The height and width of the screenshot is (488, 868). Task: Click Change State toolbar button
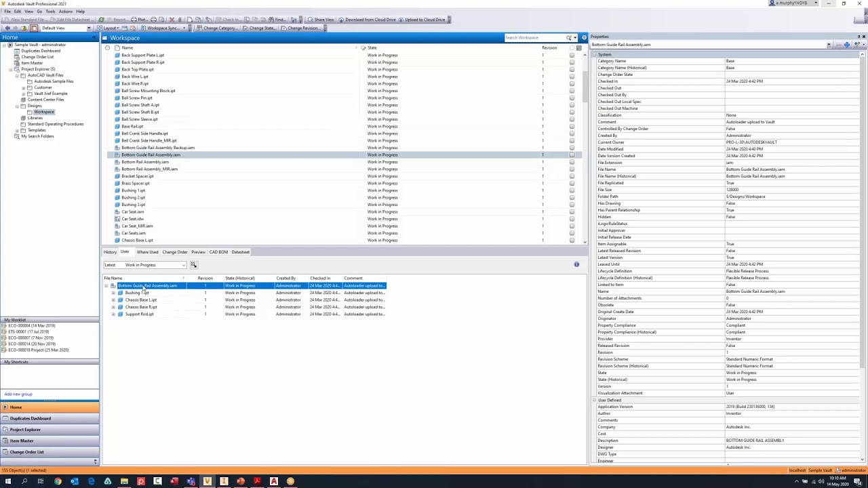(258, 28)
